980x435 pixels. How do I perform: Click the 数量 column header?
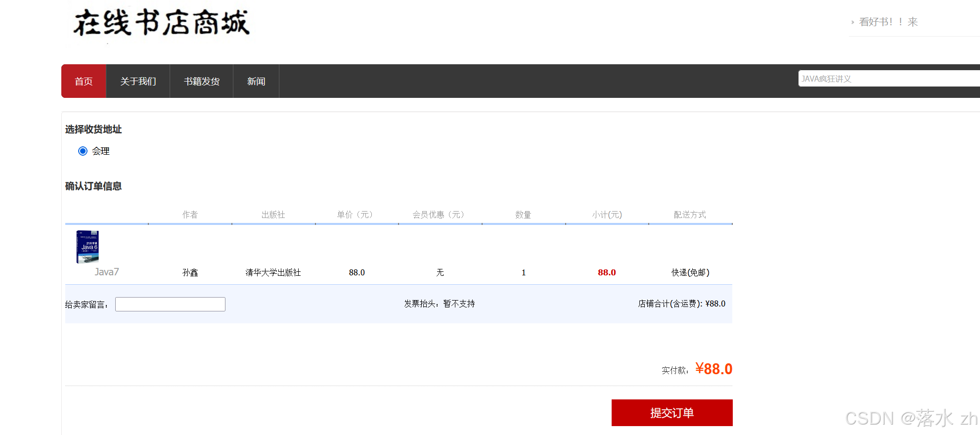tap(523, 215)
